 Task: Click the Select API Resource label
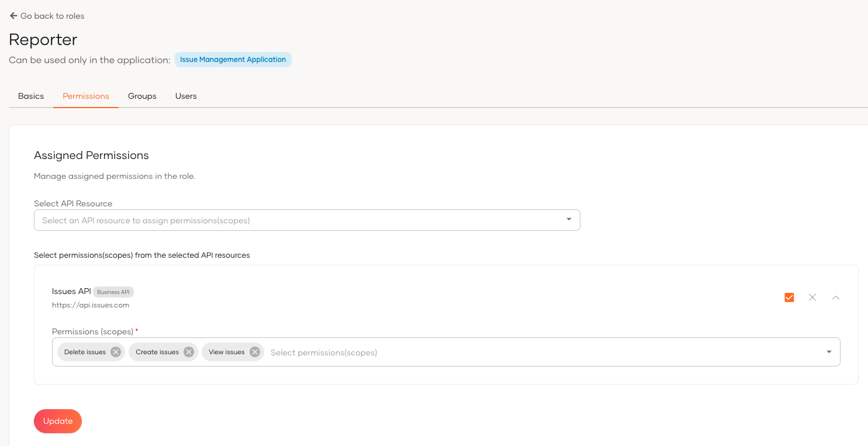pos(73,203)
